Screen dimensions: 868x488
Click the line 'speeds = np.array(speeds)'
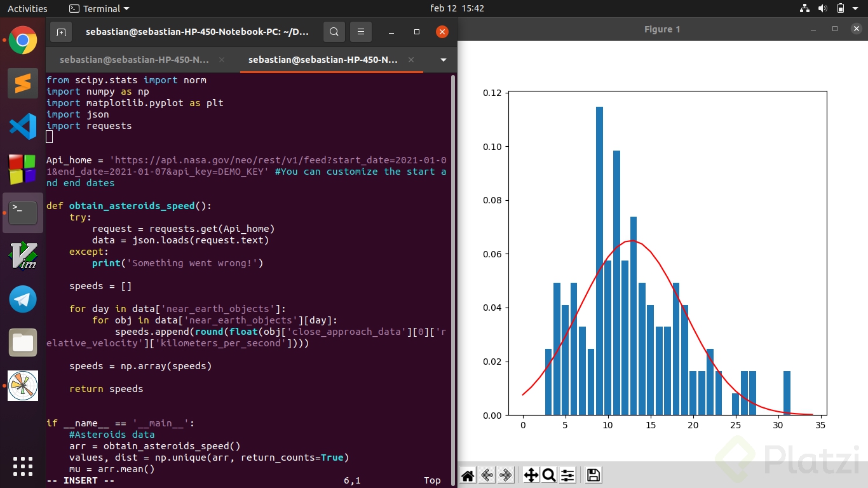pyautogui.click(x=140, y=366)
